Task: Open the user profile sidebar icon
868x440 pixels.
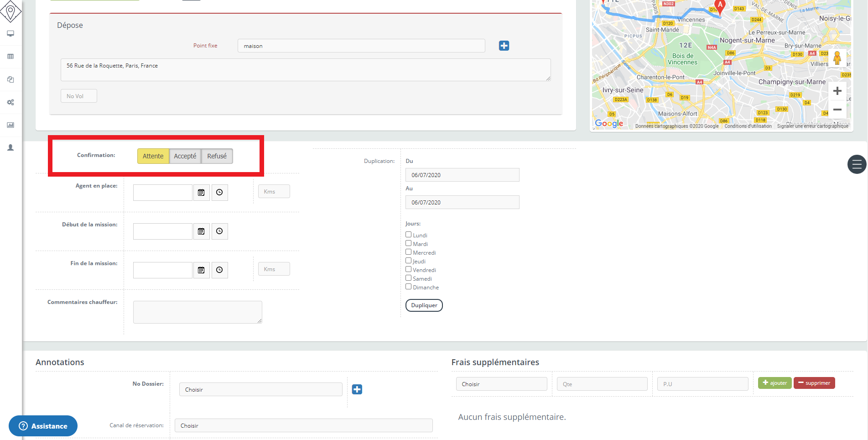Action: pyautogui.click(x=10, y=148)
